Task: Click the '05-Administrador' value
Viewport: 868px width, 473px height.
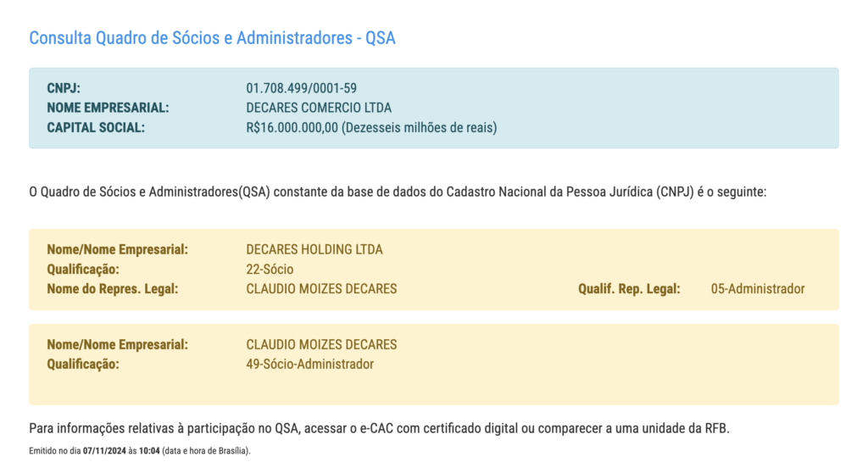Action: (x=758, y=289)
